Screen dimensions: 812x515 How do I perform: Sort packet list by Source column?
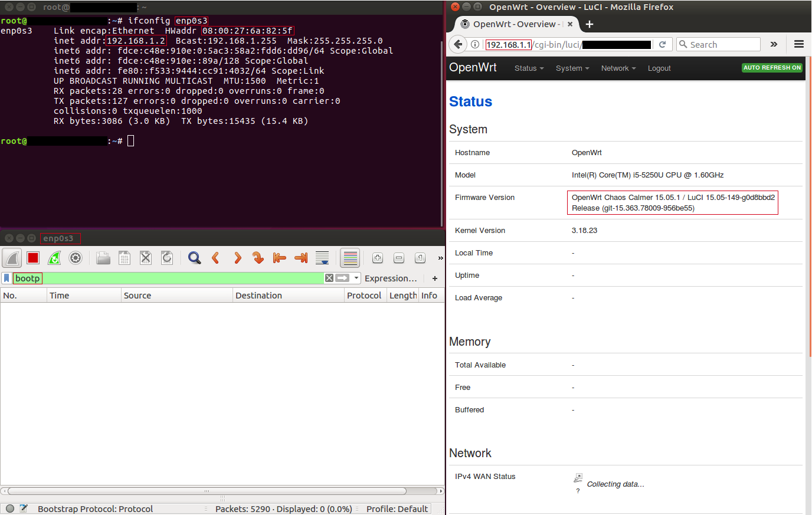(177, 296)
